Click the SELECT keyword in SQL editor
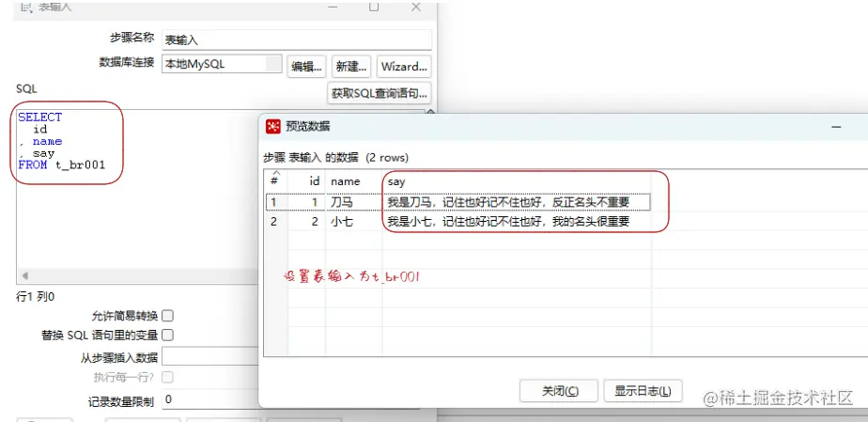The height and width of the screenshot is (422, 868). pyautogui.click(x=39, y=117)
